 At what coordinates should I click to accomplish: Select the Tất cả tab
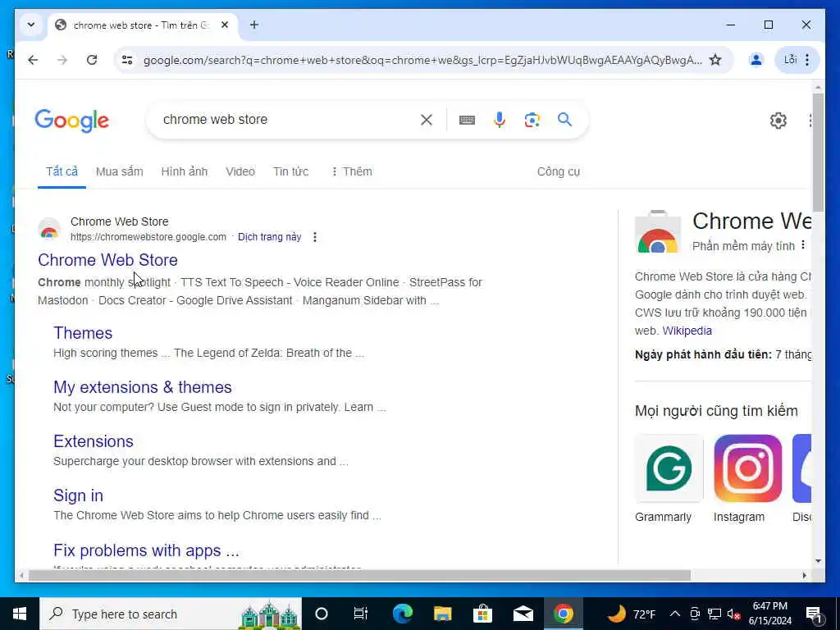click(62, 171)
